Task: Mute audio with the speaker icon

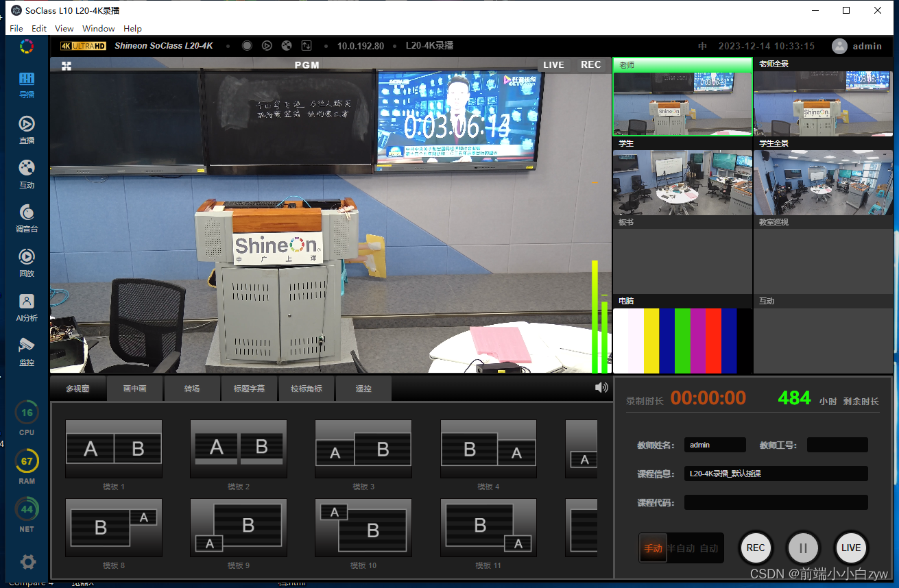Action: 601,387
